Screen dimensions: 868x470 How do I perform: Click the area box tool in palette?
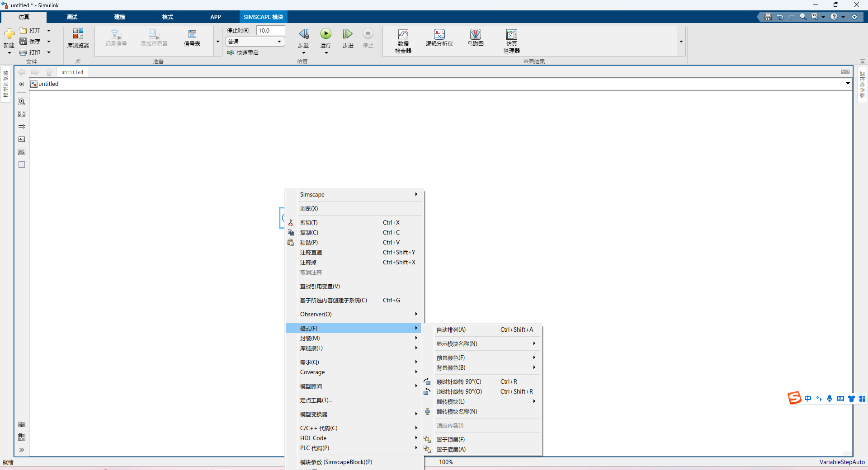click(22, 164)
